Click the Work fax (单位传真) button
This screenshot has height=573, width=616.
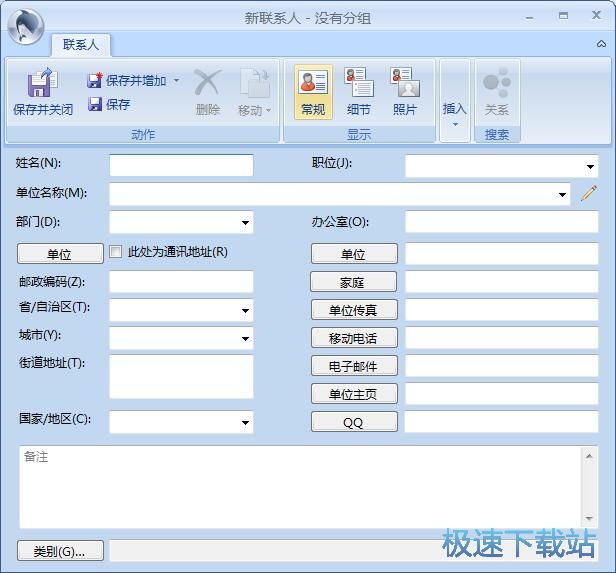click(354, 310)
